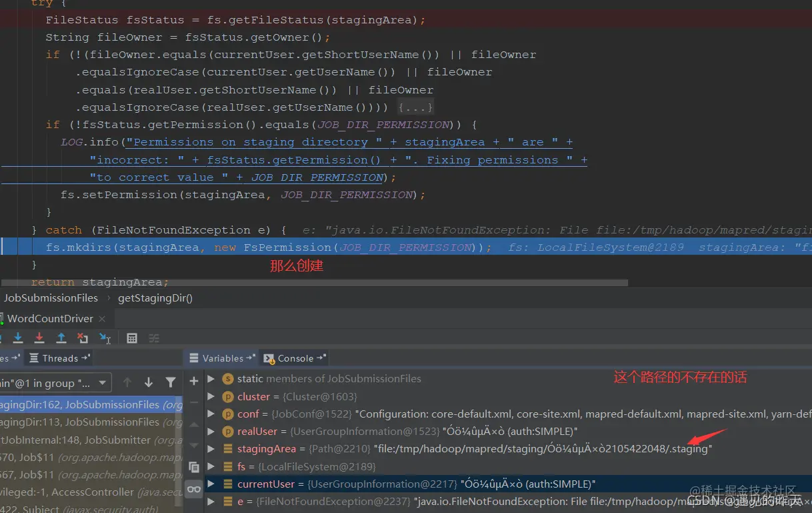Viewport: 812px width, 513px height.
Task: Select stack frame line 113 JobSubmissionFiles
Action: click(x=91, y=422)
